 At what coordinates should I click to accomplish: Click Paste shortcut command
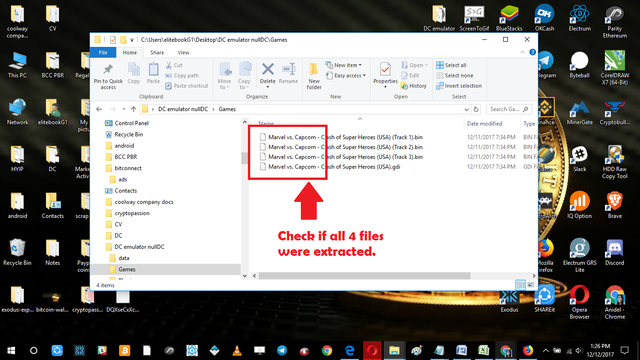[187, 86]
